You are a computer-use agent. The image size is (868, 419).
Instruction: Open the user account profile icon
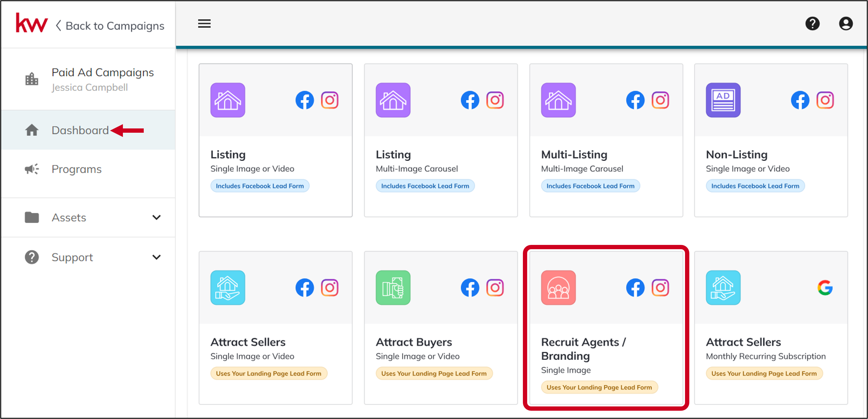tap(846, 24)
